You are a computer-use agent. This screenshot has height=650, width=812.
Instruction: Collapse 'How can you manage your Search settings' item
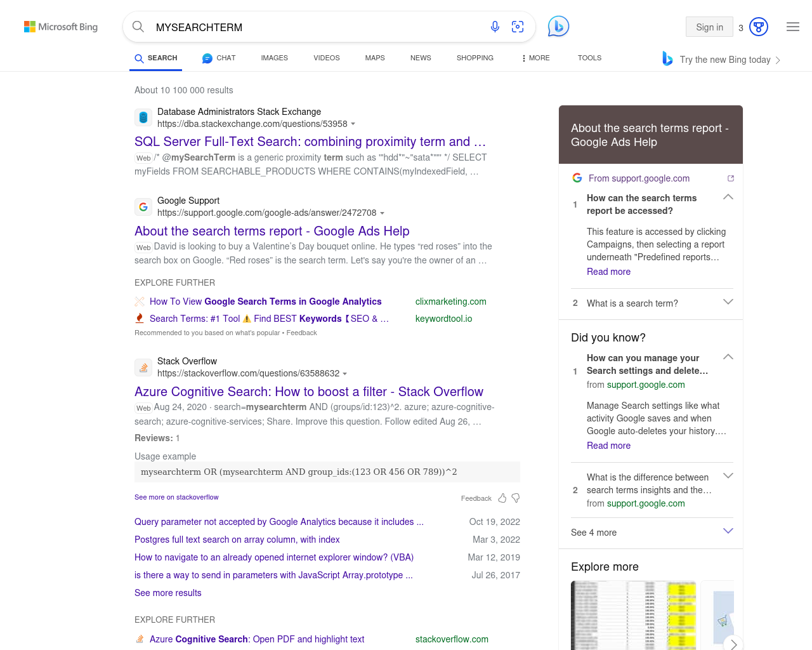tap(728, 357)
